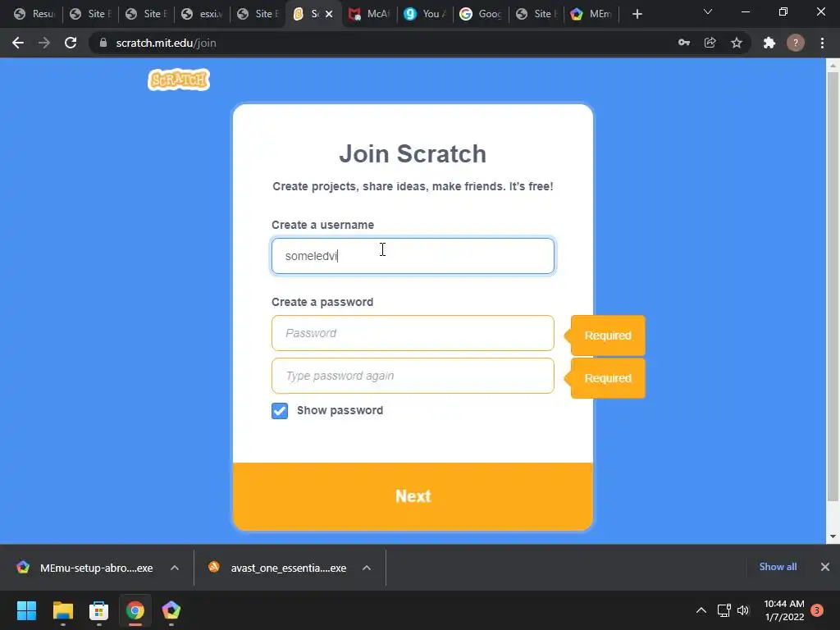840x630 pixels.
Task: Switch to the McAfee Gmail tab
Action: point(369,14)
